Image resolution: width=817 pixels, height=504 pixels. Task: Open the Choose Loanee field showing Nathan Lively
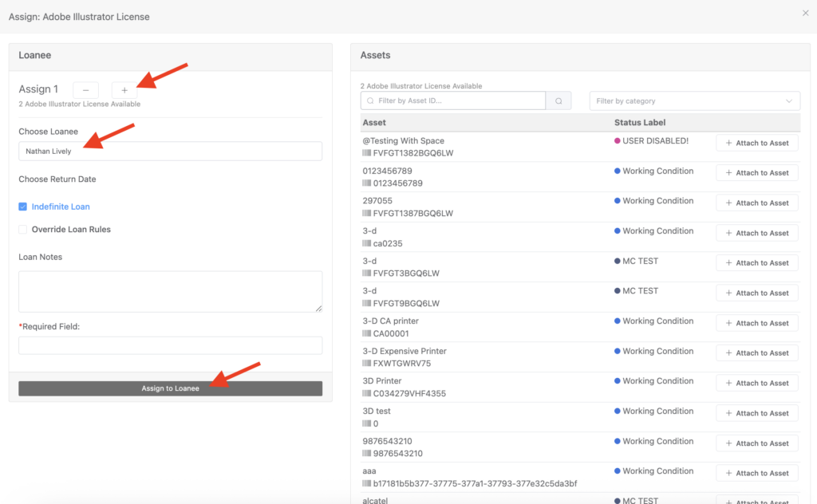[170, 152]
